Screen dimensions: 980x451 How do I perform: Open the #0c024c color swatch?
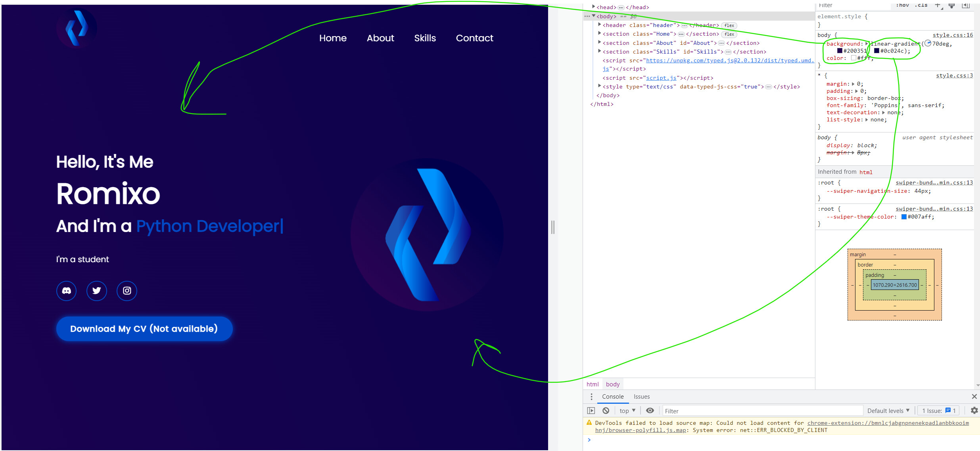click(x=876, y=51)
